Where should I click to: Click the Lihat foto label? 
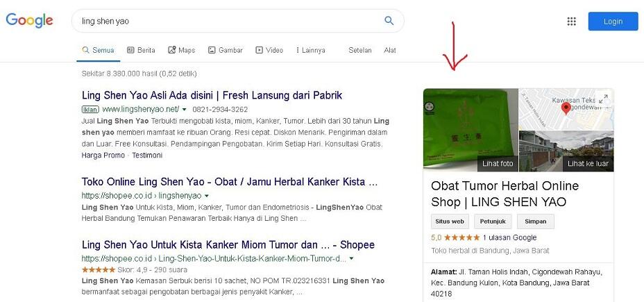pyautogui.click(x=498, y=164)
